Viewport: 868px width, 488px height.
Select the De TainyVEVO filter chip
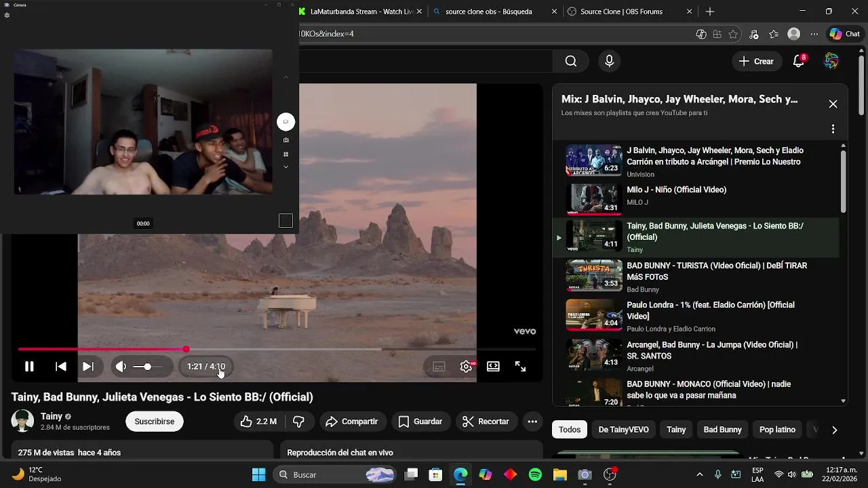pos(623,430)
